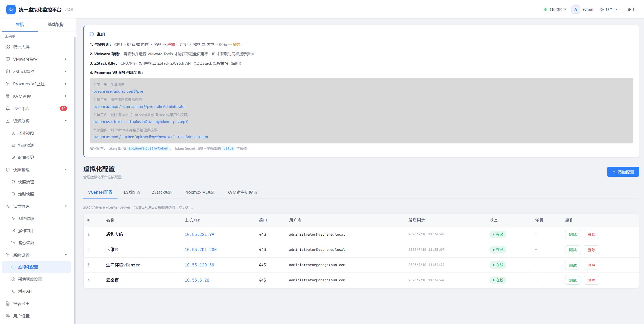Open the 虚拟化配置 menu item

[36, 267]
